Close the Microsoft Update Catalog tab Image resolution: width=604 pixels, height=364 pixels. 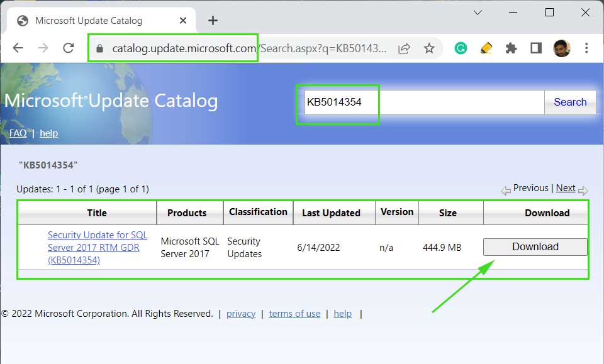click(x=183, y=20)
